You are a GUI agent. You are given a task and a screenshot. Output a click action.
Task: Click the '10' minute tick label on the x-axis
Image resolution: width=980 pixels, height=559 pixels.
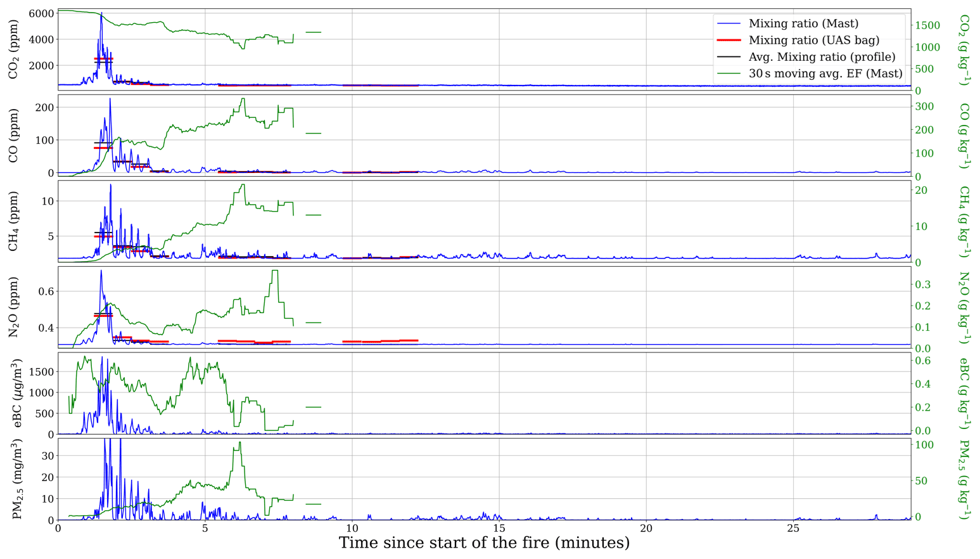pos(352,529)
